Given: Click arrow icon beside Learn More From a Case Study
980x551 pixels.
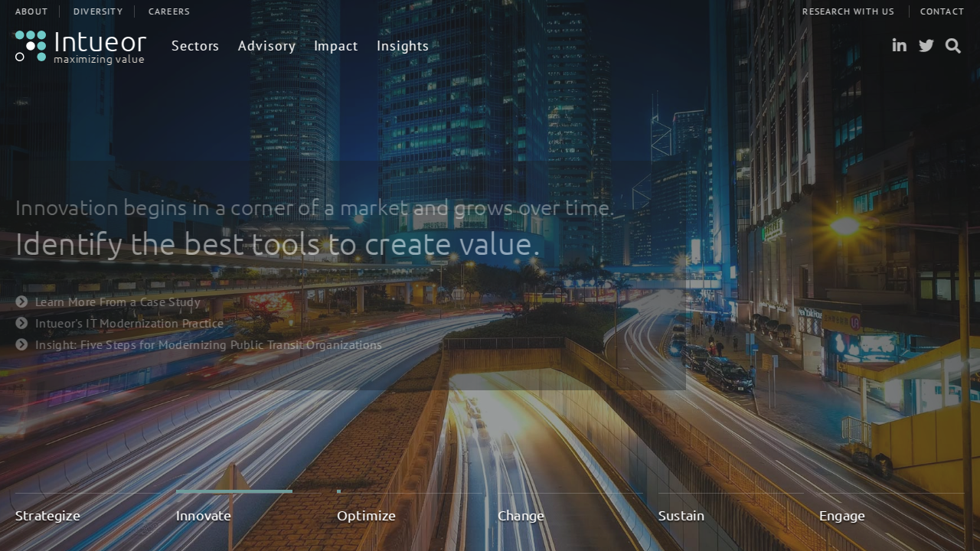Looking at the screenshot, I should pyautogui.click(x=21, y=302).
